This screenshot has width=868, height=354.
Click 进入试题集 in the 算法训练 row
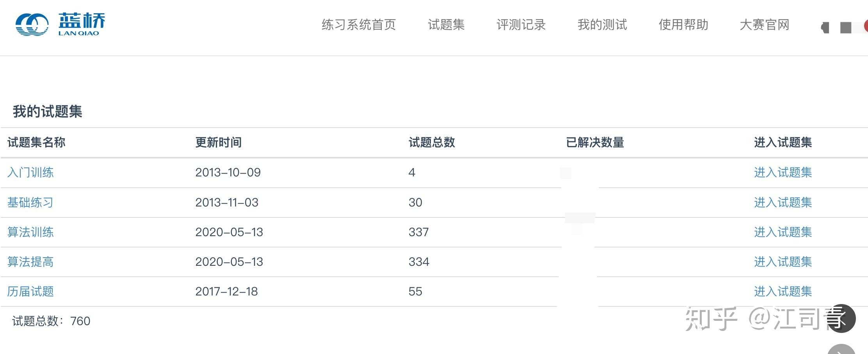pos(783,232)
